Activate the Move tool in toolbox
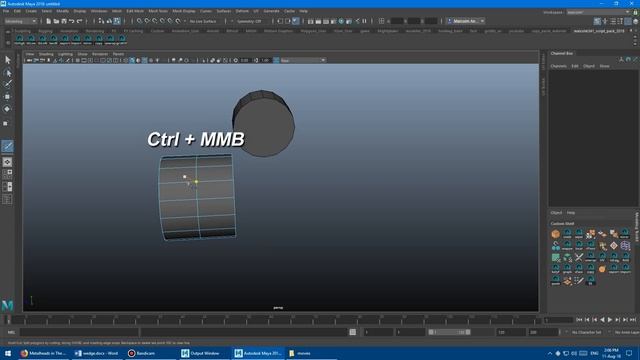 7,97
